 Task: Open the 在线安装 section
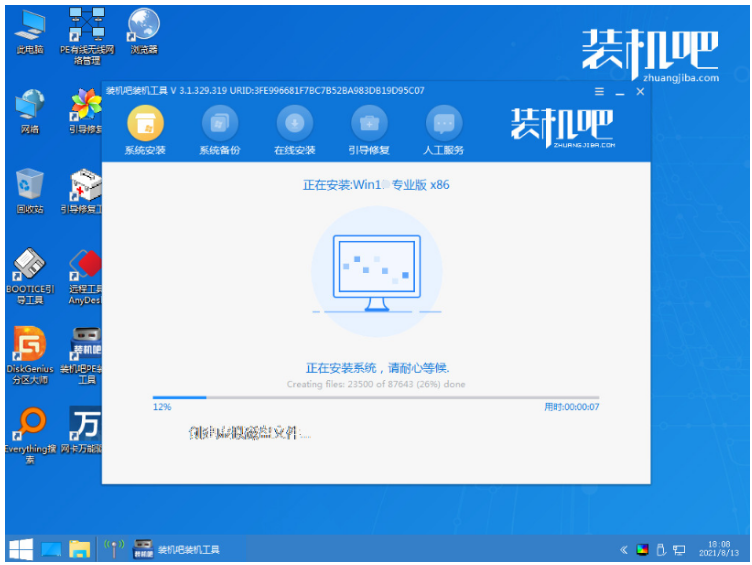point(294,124)
